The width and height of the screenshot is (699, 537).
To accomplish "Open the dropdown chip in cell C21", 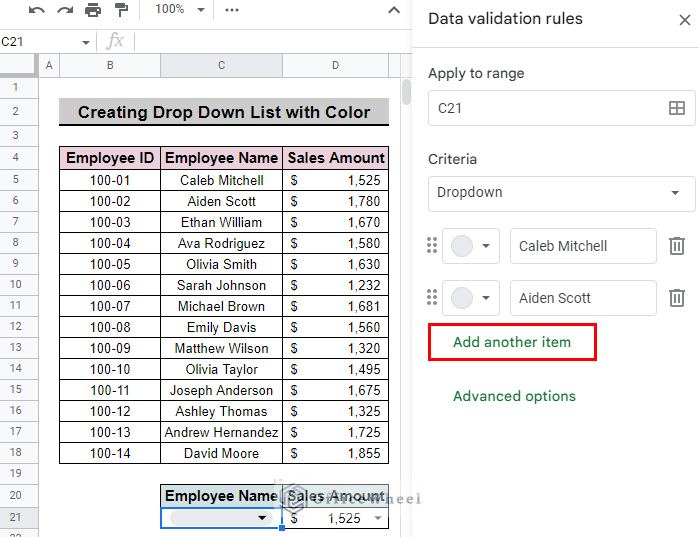I will 221,518.
